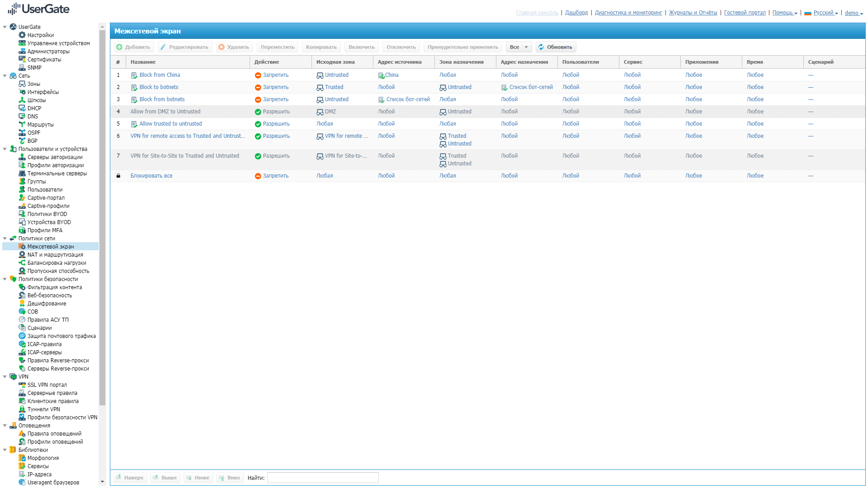Image resolution: width=868 pixels, height=488 pixels.
Task: Collapse the Сеть tree section
Action: point(5,76)
